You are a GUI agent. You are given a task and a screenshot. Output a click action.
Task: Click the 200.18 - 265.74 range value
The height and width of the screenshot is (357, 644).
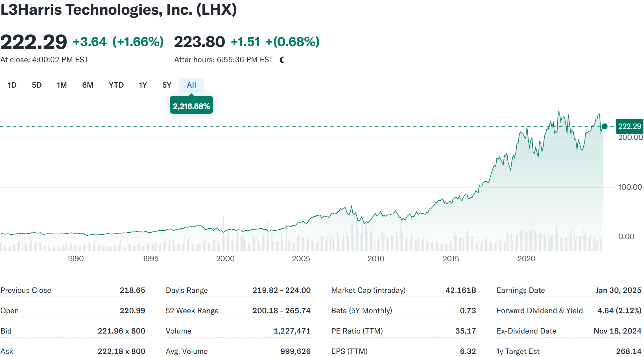pos(281,311)
